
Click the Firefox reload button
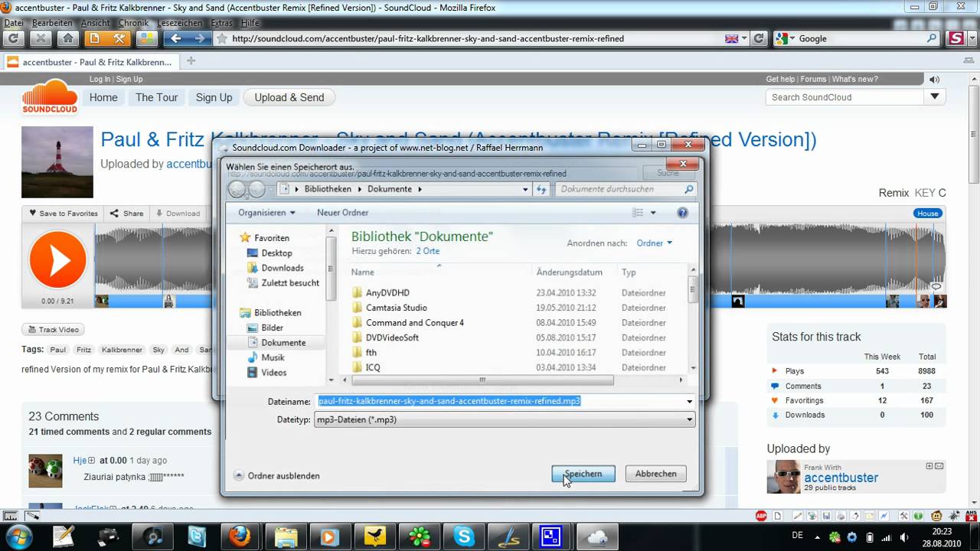14,38
